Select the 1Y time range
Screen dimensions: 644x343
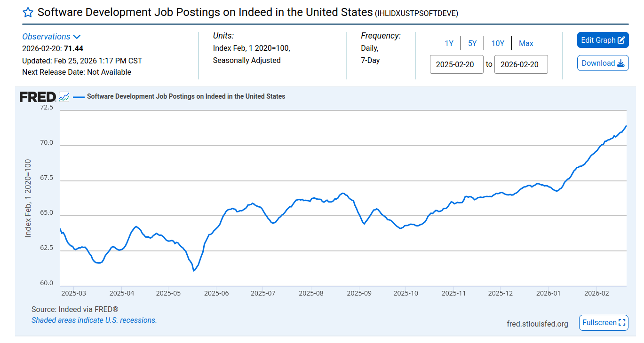click(x=449, y=43)
